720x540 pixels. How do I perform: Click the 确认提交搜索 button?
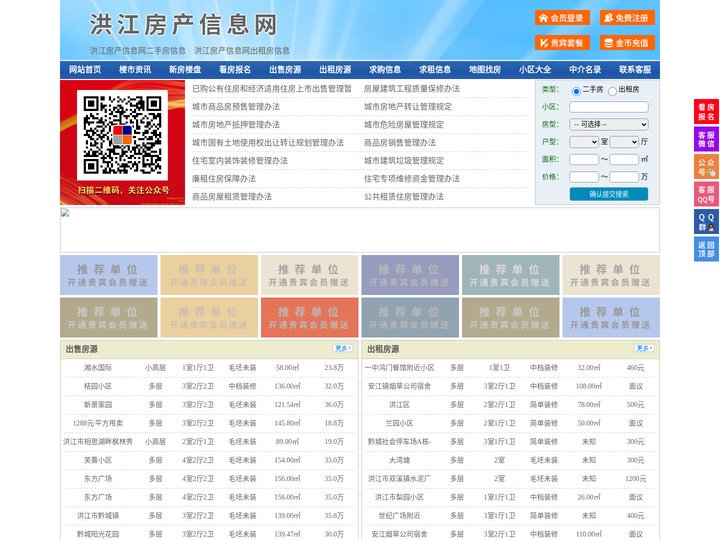point(609,194)
